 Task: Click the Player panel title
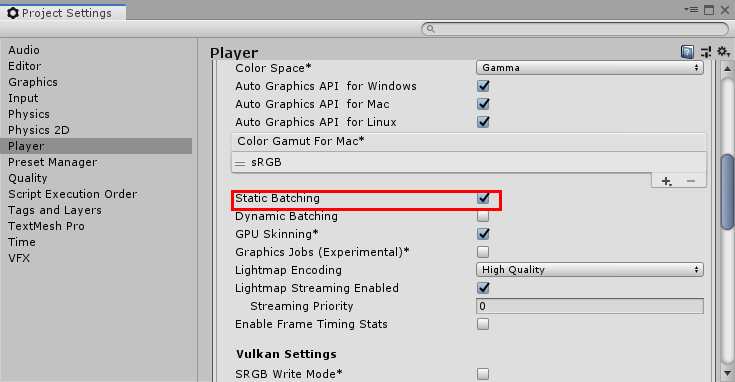234,52
